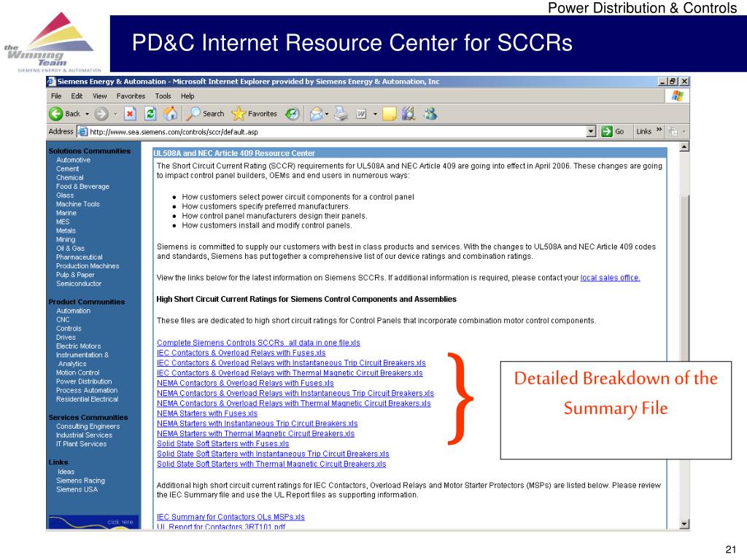This screenshot has height=560, width=747.
Task: Open NEMA Starters with Fuses.xls link
Action: tap(207, 413)
